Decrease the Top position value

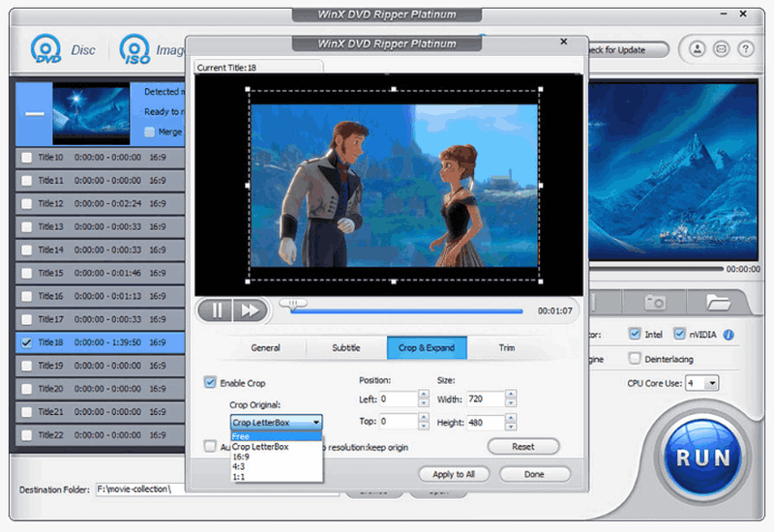tap(424, 426)
